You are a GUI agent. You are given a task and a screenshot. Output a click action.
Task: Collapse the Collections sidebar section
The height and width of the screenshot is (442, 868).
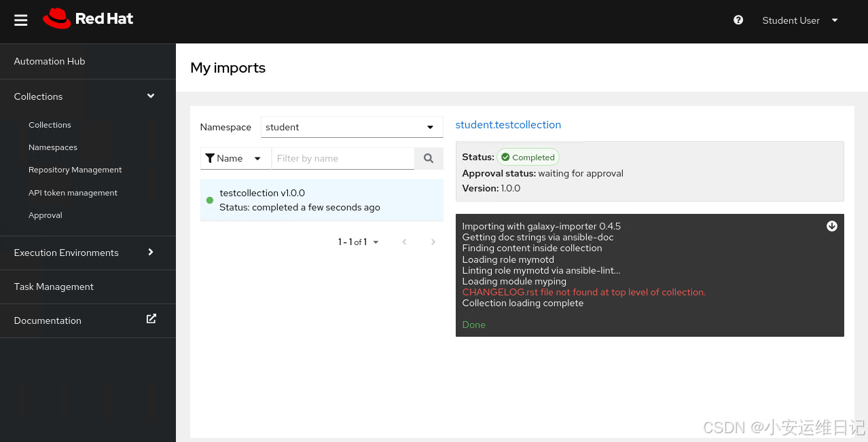[88, 96]
